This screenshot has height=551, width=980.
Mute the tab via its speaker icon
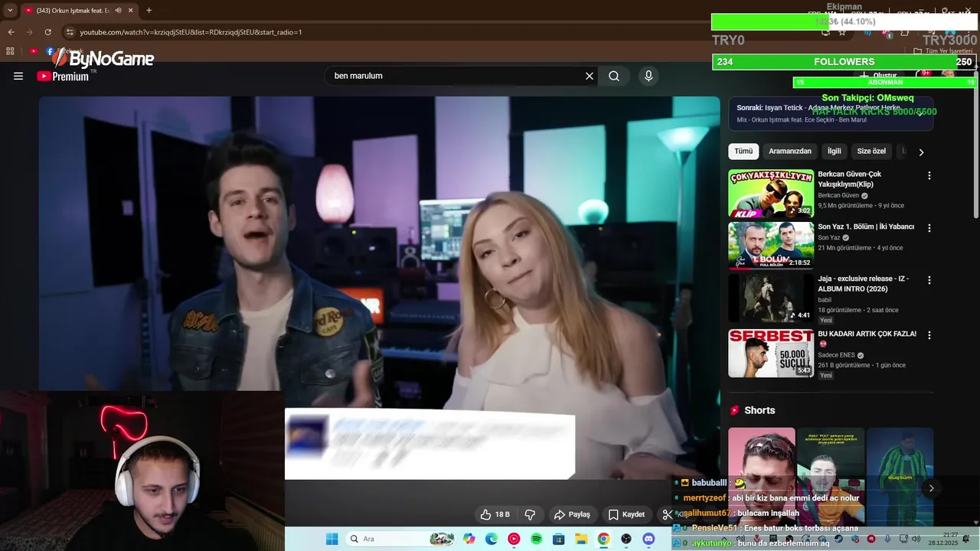[x=118, y=11]
